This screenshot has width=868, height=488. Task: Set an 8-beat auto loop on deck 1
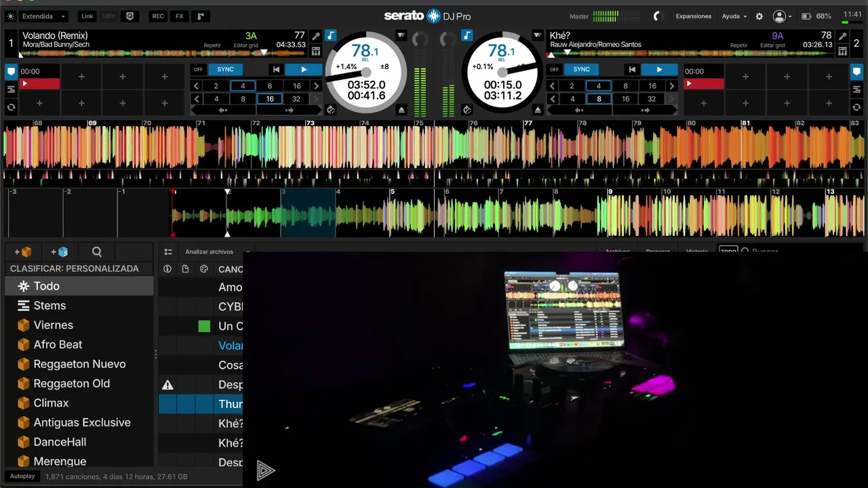(x=269, y=86)
